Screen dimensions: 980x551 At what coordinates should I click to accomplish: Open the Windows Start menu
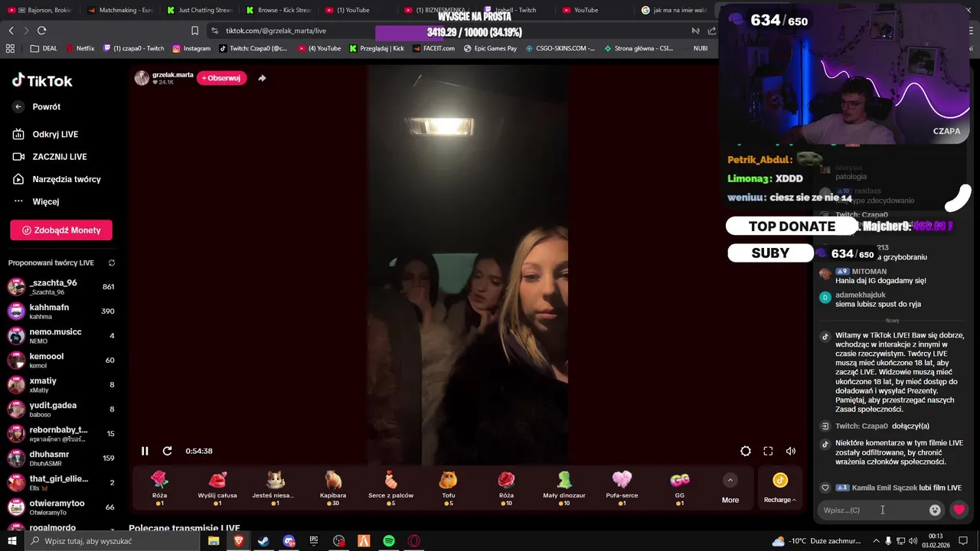11,541
